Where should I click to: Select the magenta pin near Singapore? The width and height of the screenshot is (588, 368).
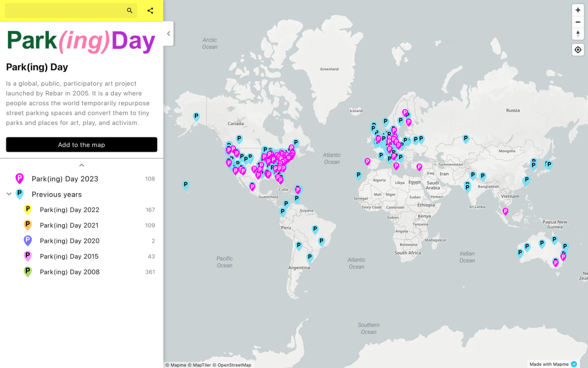coord(505,212)
